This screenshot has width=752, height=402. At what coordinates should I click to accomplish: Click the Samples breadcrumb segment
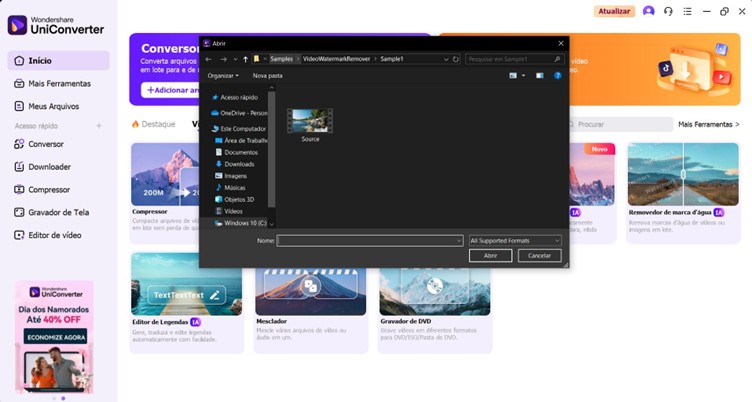(x=281, y=59)
